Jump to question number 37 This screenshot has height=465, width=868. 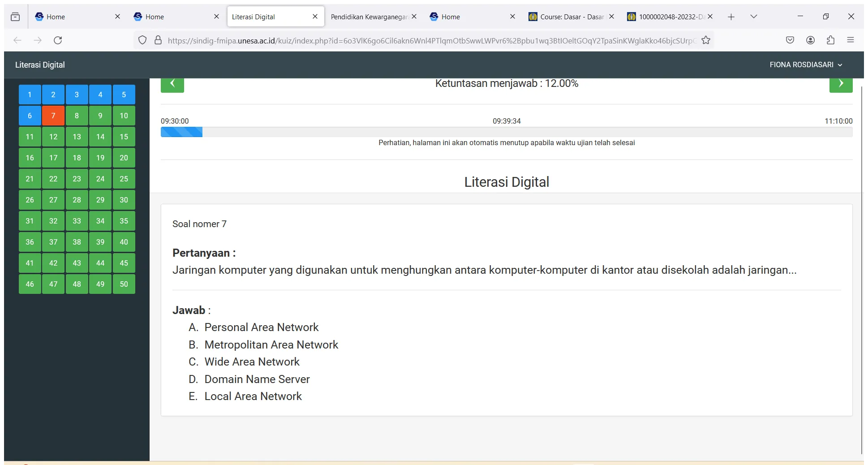pos(53,242)
